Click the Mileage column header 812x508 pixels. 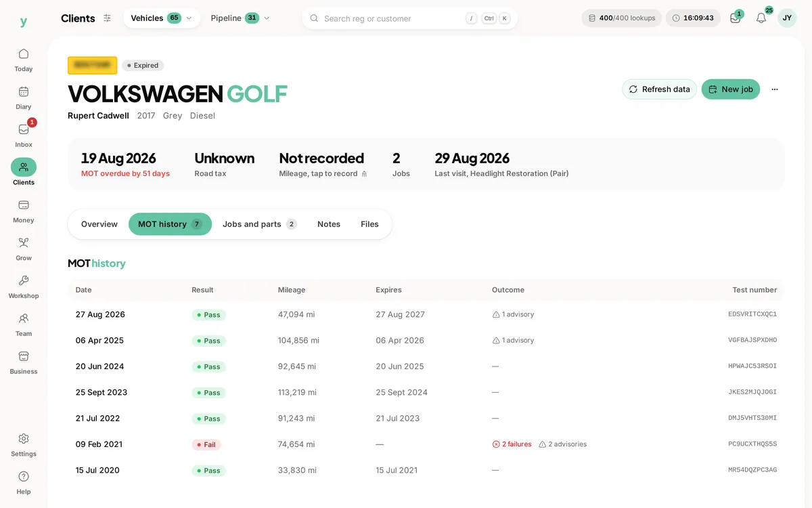pyautogui.click(x=292, y=290)
